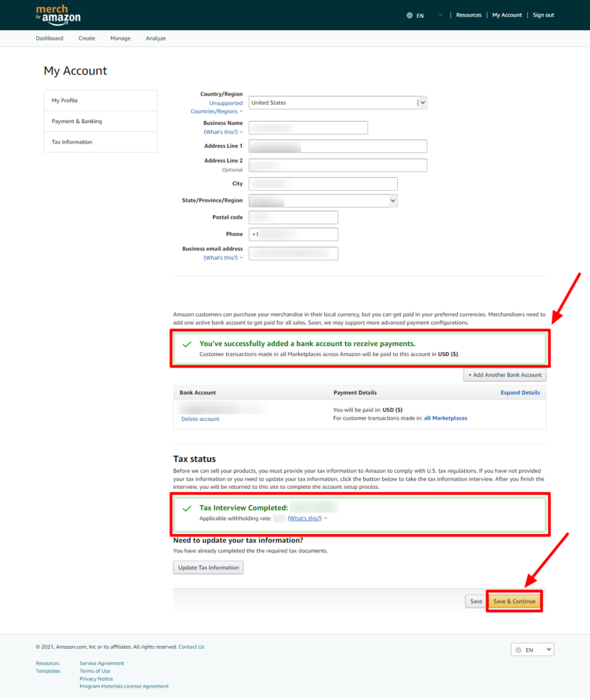This screenshot has height=700, width=590.
Task: Open the Dashboard tab
Action: [50, 38]
